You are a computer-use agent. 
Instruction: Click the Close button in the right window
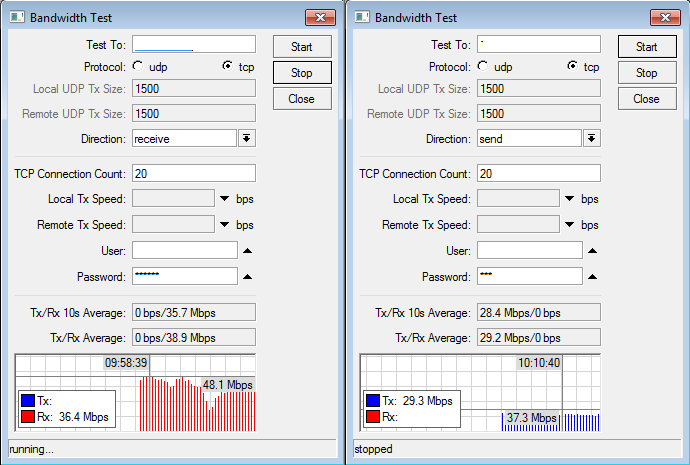(x=647, y=99)
